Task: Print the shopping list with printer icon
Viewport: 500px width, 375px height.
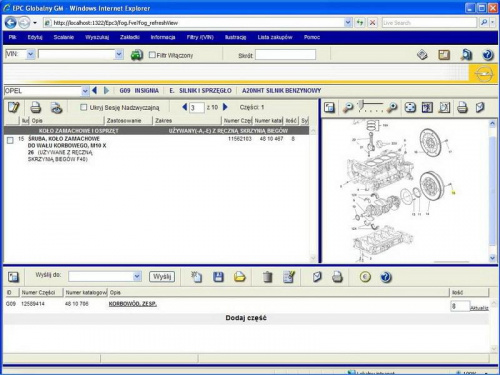Action: pyautogui.click(x=337, y=277)
